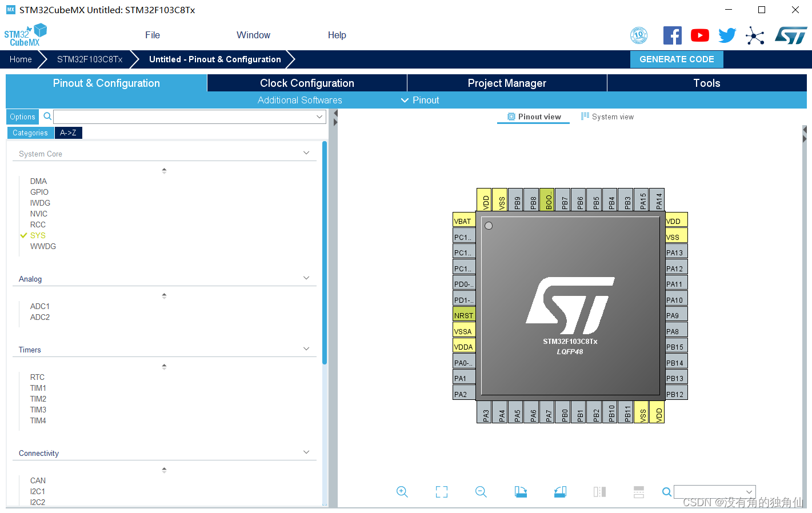Viewport: 812px width, 513px height.
Task: Select the Categories tab
Action: tap(30, 133)
